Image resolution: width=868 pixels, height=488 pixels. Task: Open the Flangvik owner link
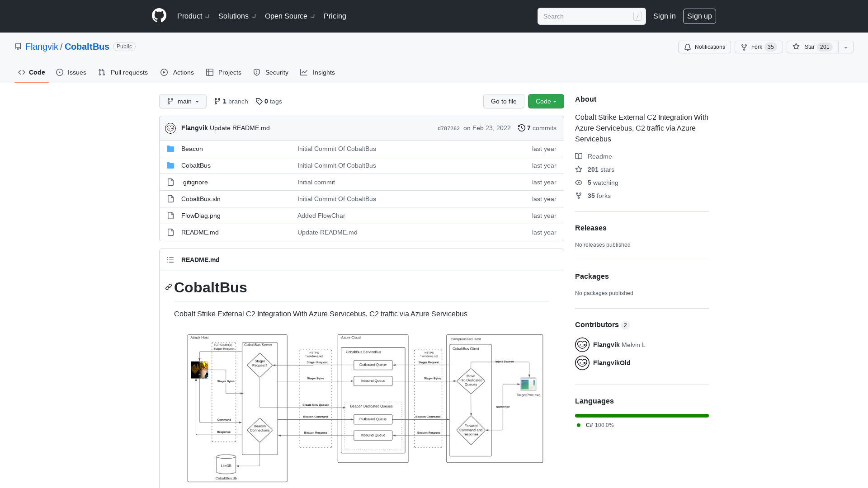pyautogui.click(x=42, y=47)
